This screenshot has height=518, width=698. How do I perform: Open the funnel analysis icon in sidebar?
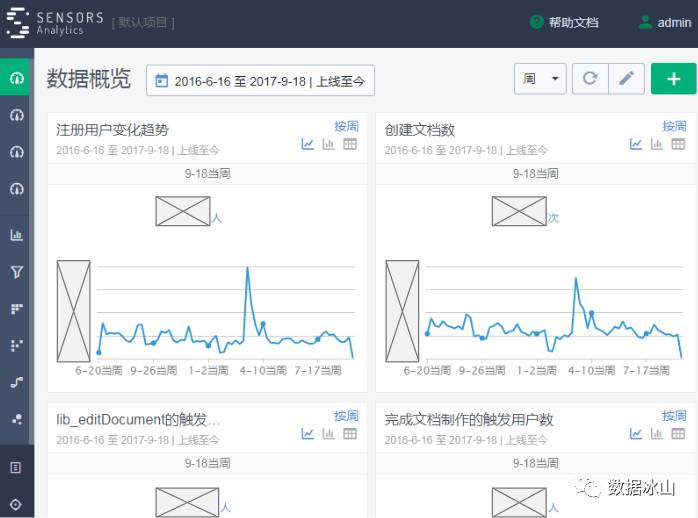16,271
